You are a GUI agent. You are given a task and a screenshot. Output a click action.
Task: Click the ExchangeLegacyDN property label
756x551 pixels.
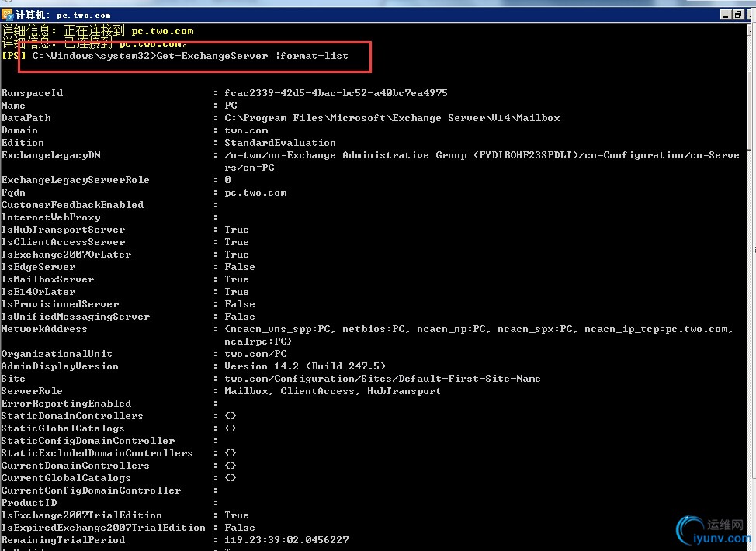coord(50,155)
